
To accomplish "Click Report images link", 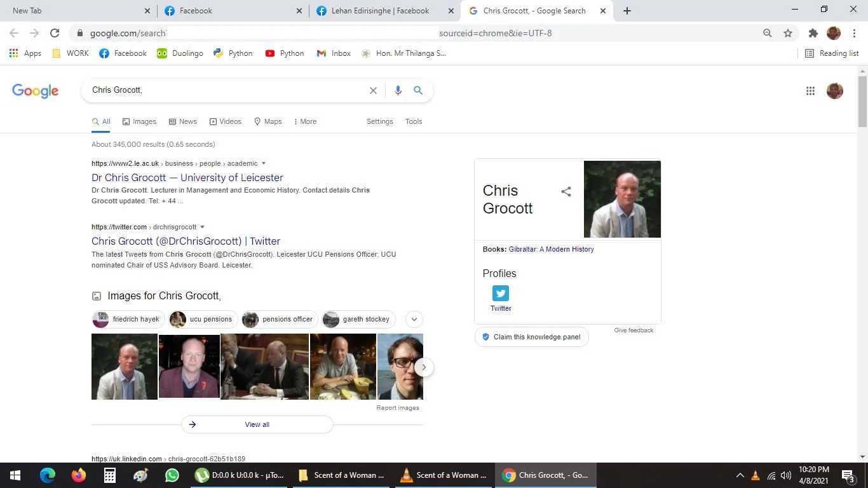I will (x=398, y=408).
